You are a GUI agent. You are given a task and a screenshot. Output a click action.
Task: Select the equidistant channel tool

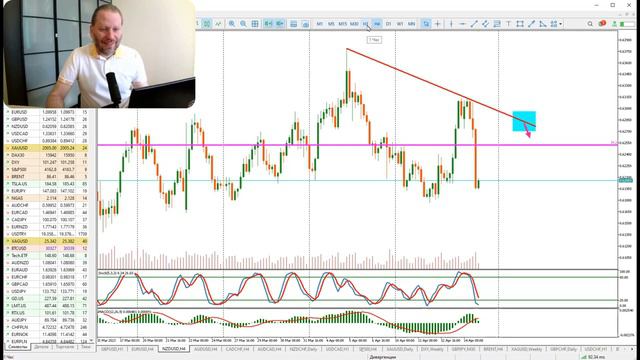(485, 24)
